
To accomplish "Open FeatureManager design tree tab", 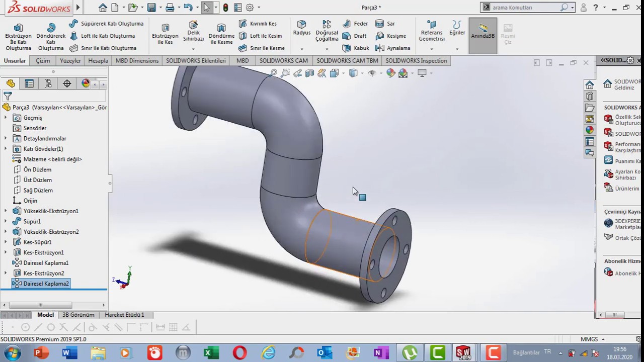I will pyautogui.click(x=11, y=83).
